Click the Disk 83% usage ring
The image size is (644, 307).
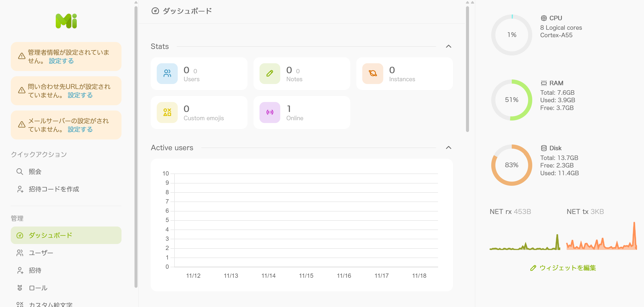(x=512, y=165)
